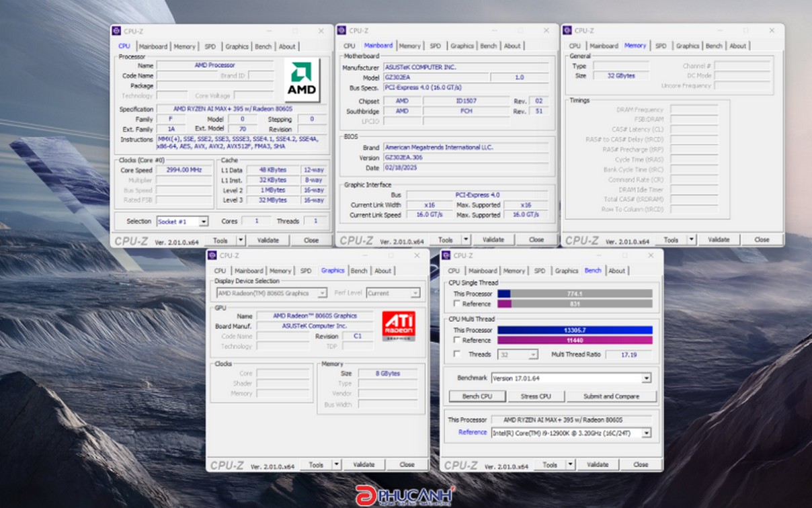Image resolution: width=812 pixels, height=508 pixels.
Task: Open CPU tab in Memory window
Action: click(x=575, y=46)
